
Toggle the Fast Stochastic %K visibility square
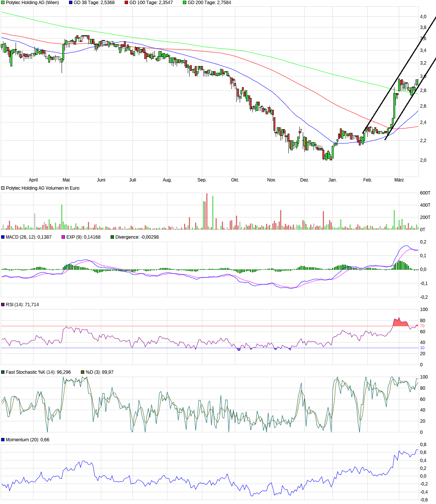point(3,371)
